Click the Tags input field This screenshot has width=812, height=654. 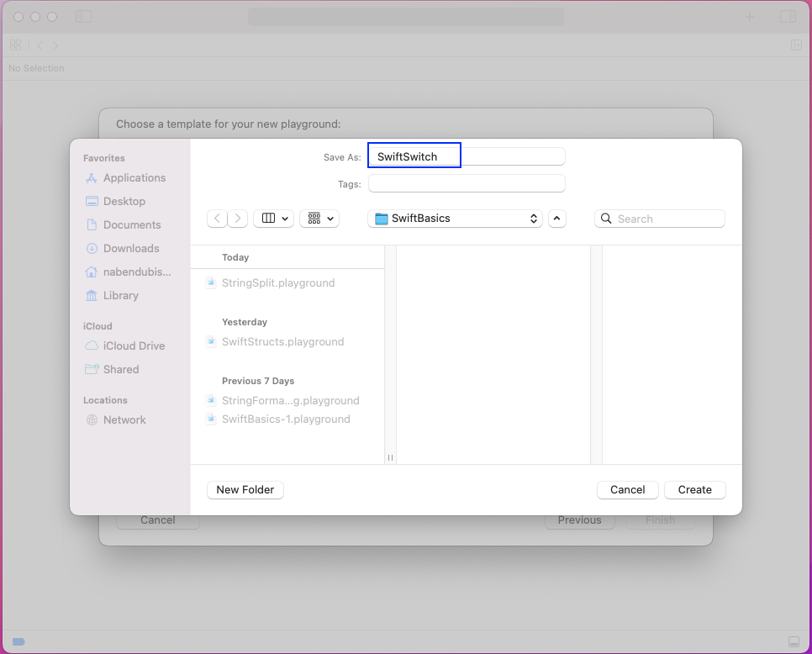click(x=467, y=183)
